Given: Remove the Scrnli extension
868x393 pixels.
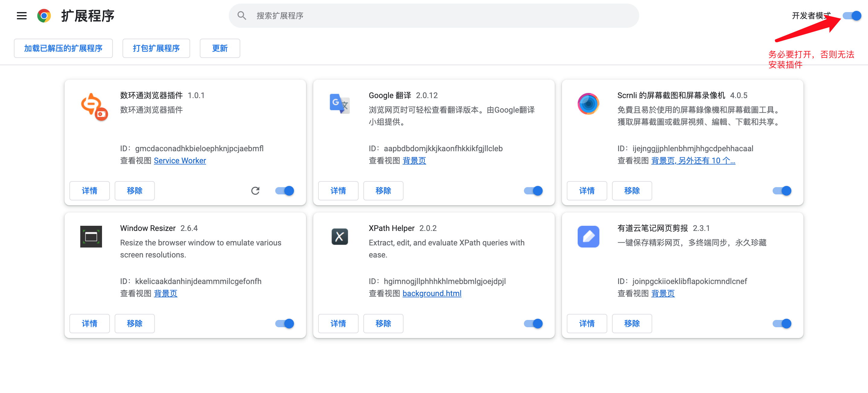Looking at the screenshot, I should 632,191.
